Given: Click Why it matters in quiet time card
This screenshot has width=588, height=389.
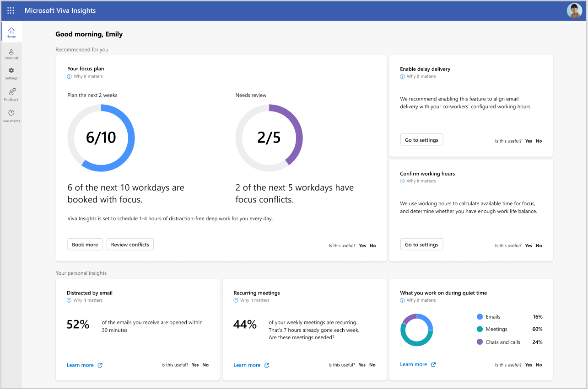Looking at the screenshot, I should 421,300.
